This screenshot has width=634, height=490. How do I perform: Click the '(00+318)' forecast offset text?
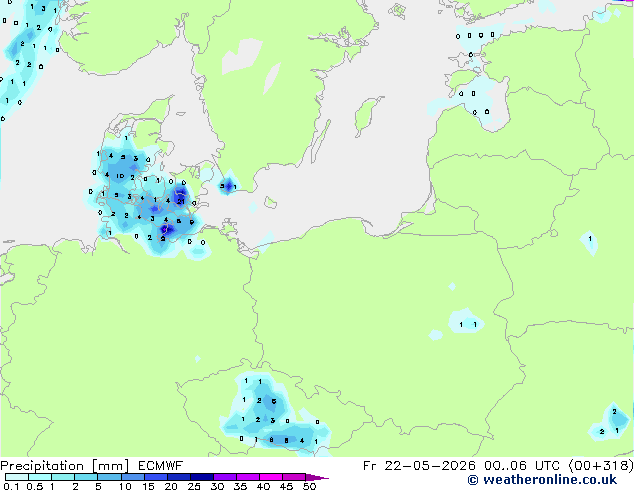click(x=601, y=466)
